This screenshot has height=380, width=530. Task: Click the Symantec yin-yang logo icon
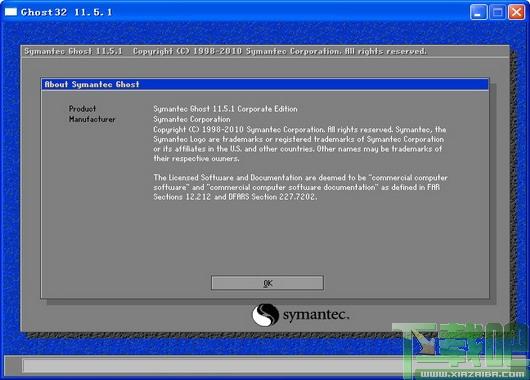coord(265,315)
